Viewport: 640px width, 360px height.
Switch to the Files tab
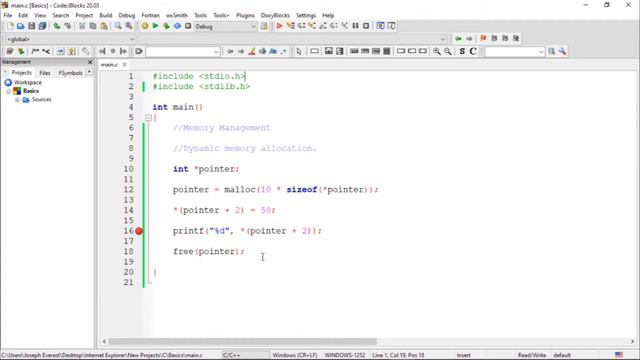tap(45, 73)
